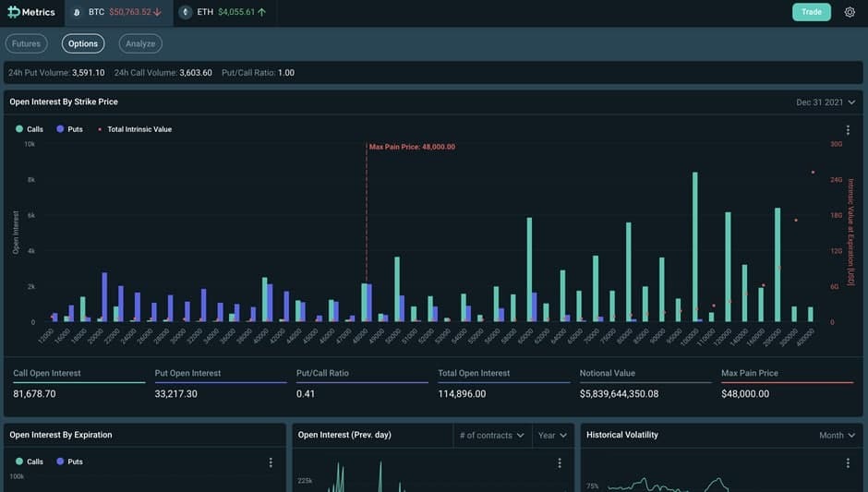Screen dimensions: 868x492
Task: Click Notional Value $5,839,644,350.08
Action: 620,394
